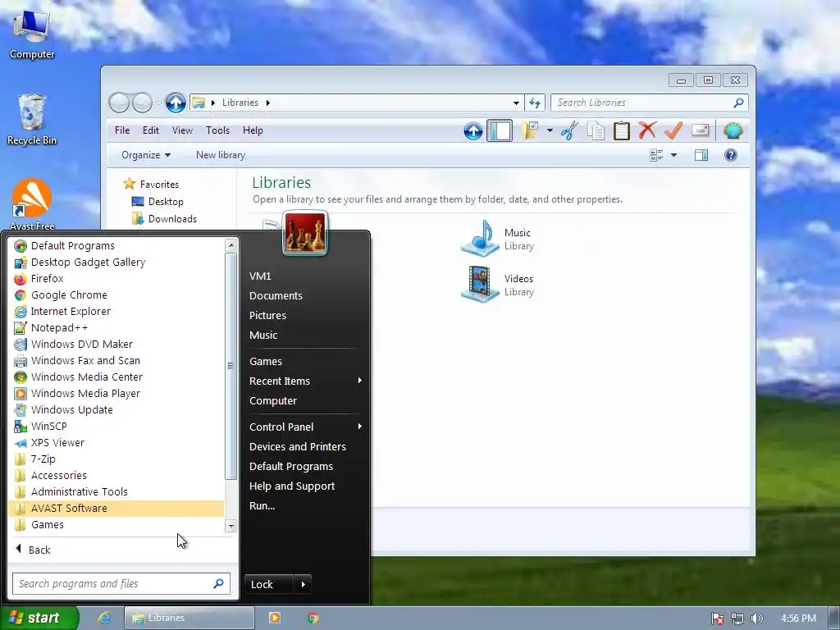The width and height of the screenshot is (840, 630).
Task: Expand the AVAST Software folder
Action: (116, 508)
